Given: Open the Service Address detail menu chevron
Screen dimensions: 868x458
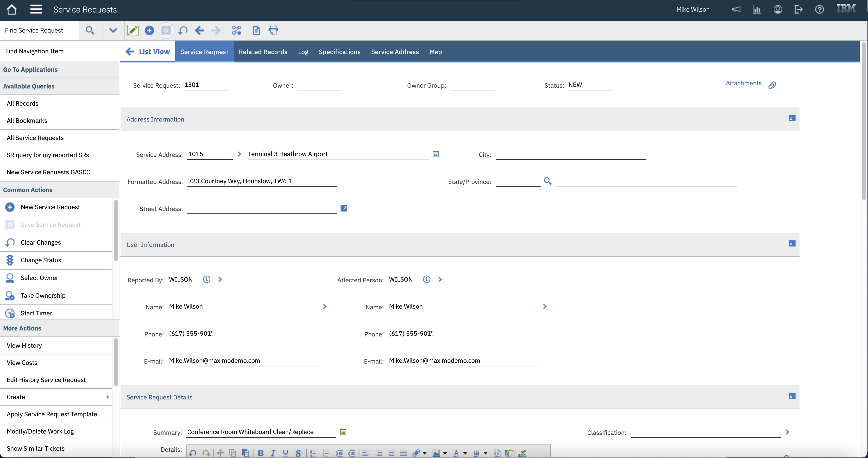Looking at the screenshot, I should 239,154.
